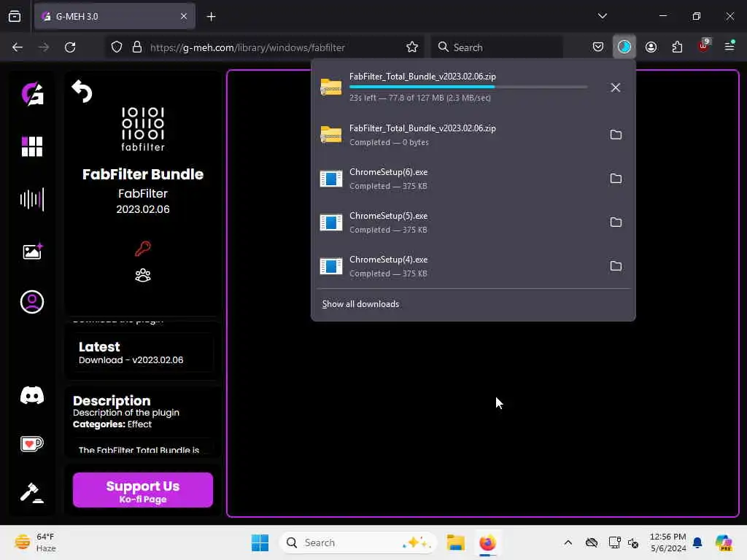Open the Firefox account icon
Viewport: 747px width, 560px height.
651,47
